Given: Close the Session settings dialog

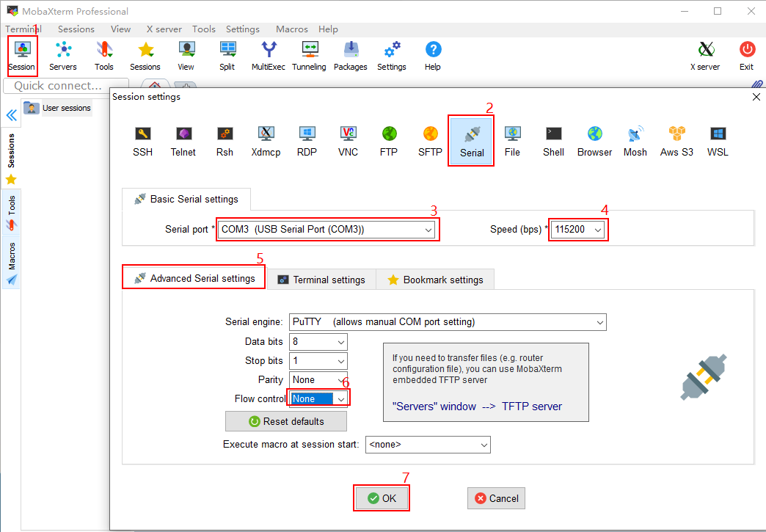Looking at the screenshot, I should click(756, 97).
